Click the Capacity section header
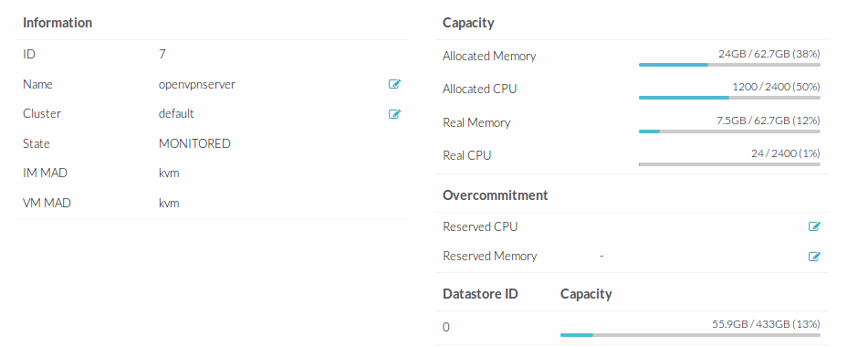The height and width of the screenshot is (347, 868). 468,23
